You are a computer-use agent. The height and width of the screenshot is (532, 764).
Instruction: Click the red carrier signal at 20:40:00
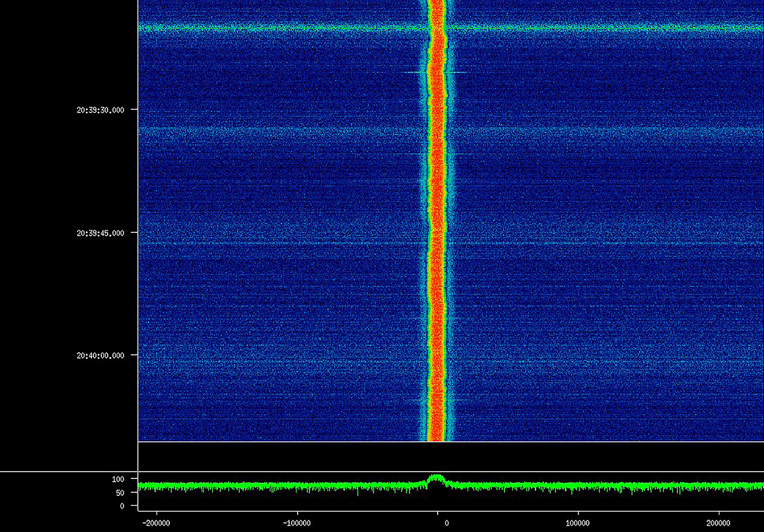(436, 355)
